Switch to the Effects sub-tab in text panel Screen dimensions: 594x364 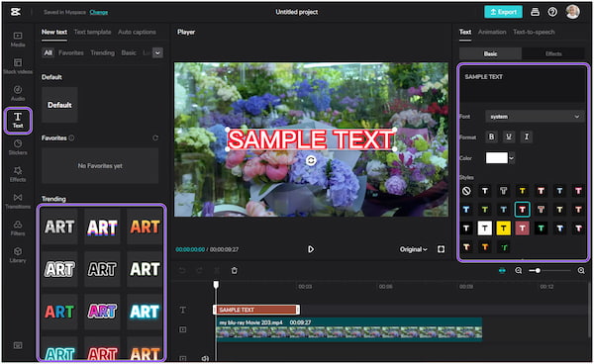point(553,53)
